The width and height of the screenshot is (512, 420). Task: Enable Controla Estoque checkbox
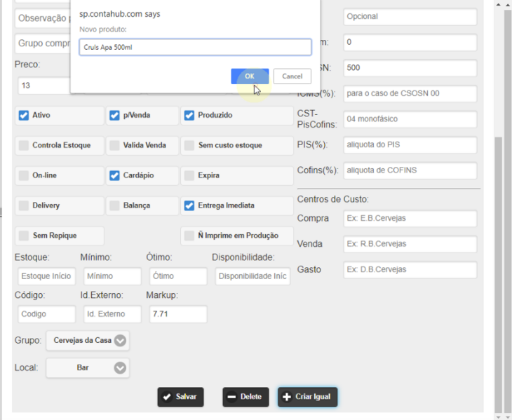click(x=24, y=145)
